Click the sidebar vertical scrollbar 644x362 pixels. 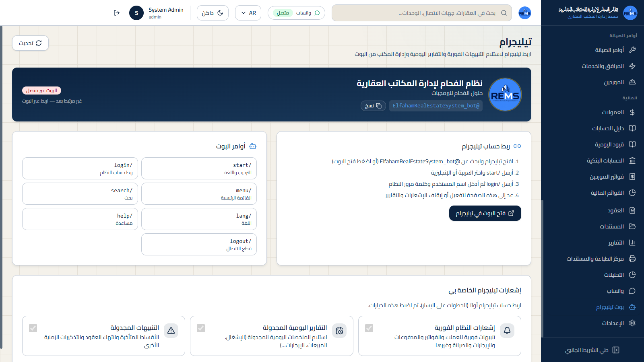pos(542,268)
